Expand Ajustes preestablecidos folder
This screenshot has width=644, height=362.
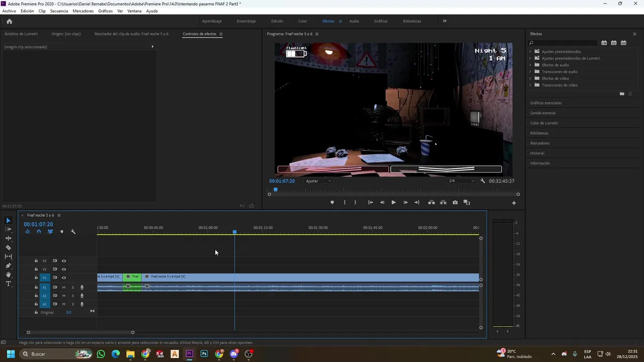(x=530, y=52)
